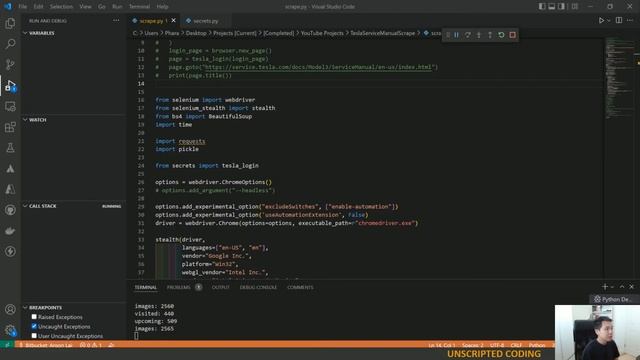Image resolution: width=640 pixels, height=360 pixels.
Task: Step over in the debug toolbar
Action: 468,35
